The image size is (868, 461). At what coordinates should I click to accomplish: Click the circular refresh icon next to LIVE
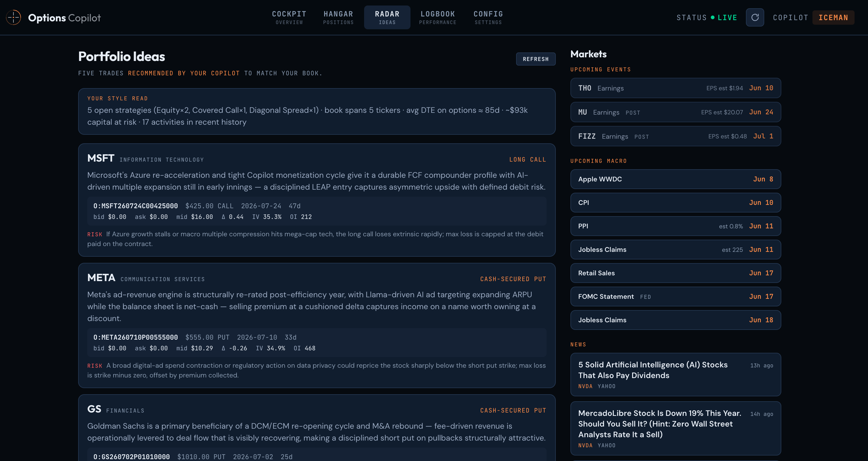[x=755, y=17]
